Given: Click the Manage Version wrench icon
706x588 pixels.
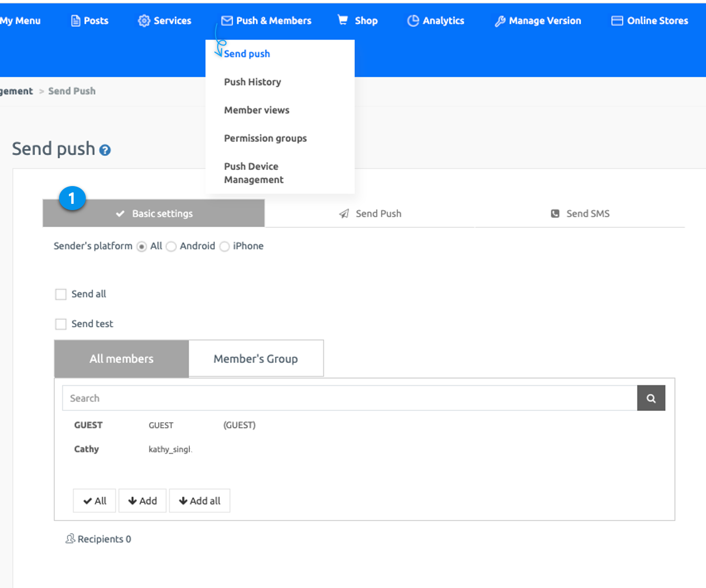Looking at the screenshot, I should pyautogui.click(x=500, y=21).
